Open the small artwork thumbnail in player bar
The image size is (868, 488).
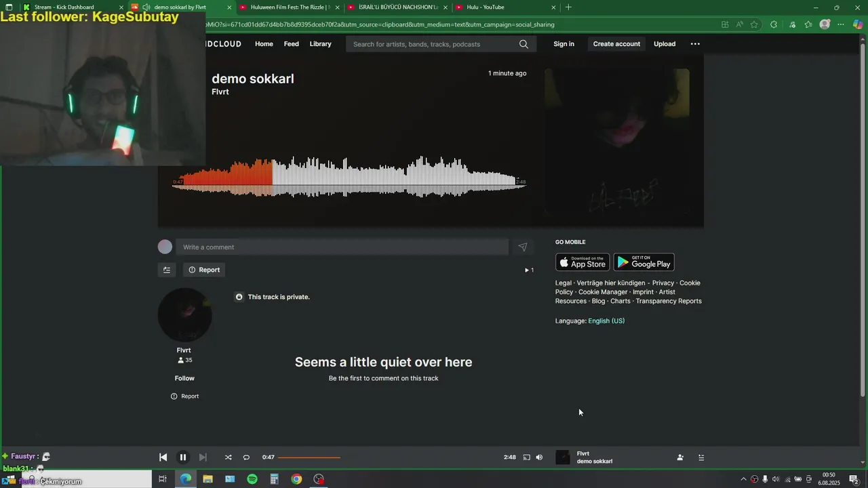[x=563, y=457]
